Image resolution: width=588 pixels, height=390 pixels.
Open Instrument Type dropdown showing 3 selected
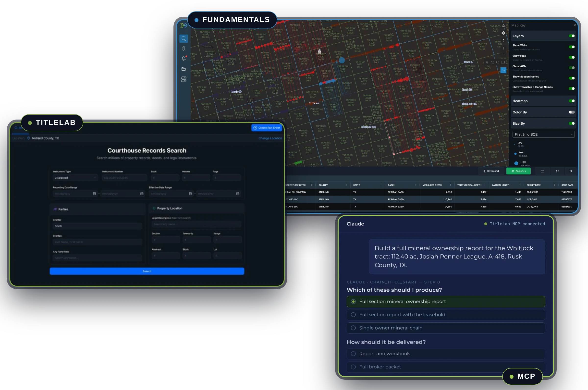[75, 178]
